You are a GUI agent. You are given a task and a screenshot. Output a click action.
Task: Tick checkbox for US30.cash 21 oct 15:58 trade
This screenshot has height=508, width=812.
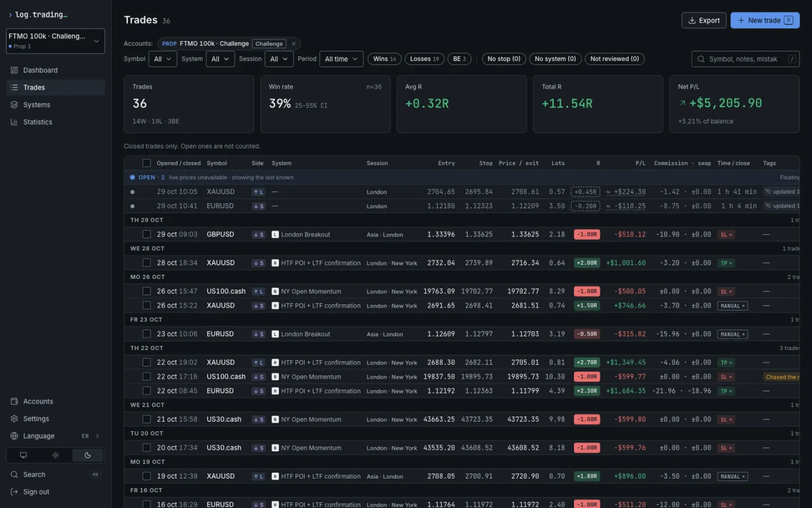pyautogui.click(x=147, y=419)
